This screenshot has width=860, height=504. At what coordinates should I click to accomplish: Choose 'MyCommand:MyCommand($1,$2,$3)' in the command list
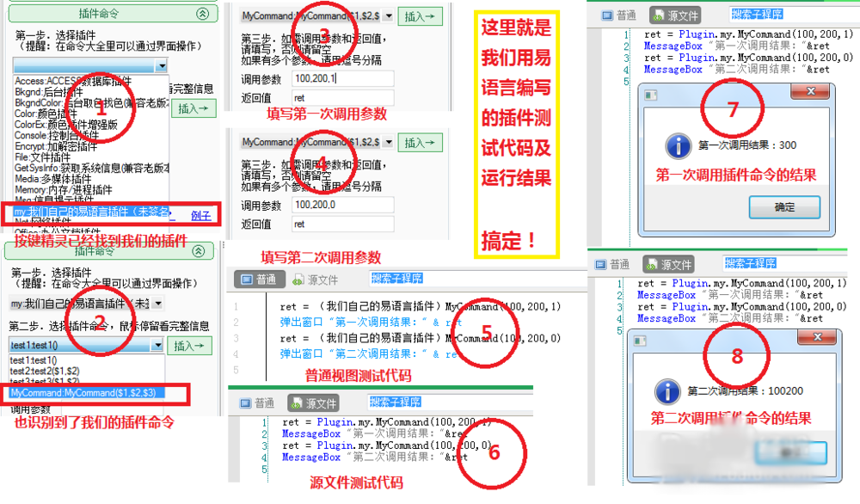click(87, 393)
